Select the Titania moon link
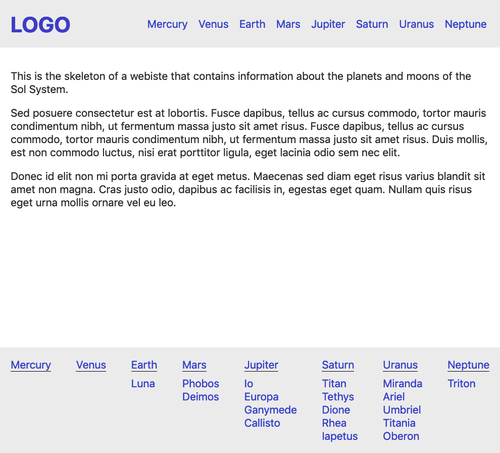Viewport: 500px width, 453px height. point(399,423)
